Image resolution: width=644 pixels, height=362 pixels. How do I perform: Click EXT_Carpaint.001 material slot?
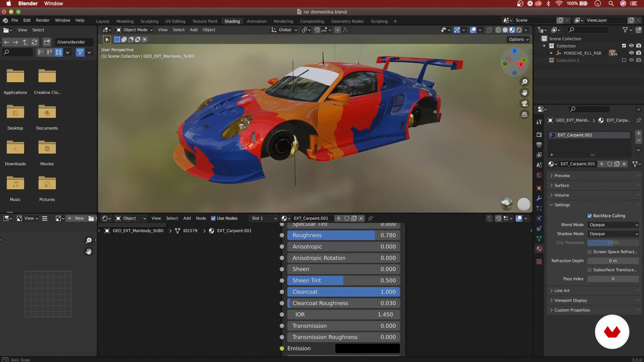coord(589,135)
